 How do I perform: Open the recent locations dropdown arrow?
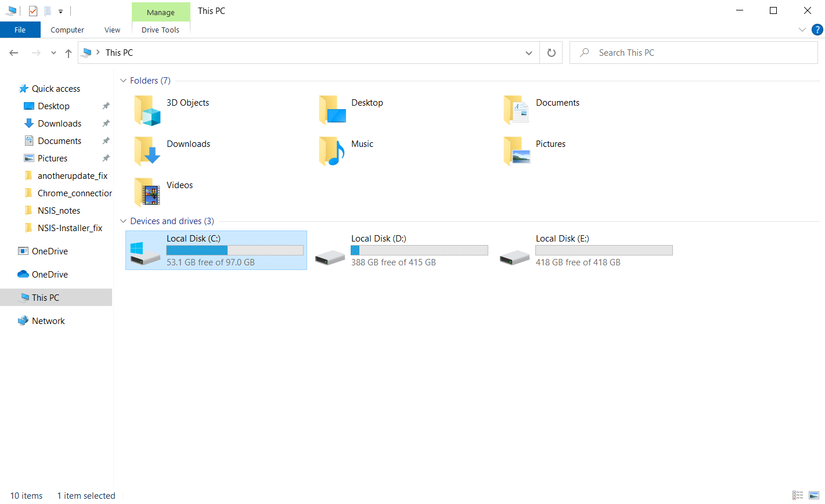pos(53,53)
